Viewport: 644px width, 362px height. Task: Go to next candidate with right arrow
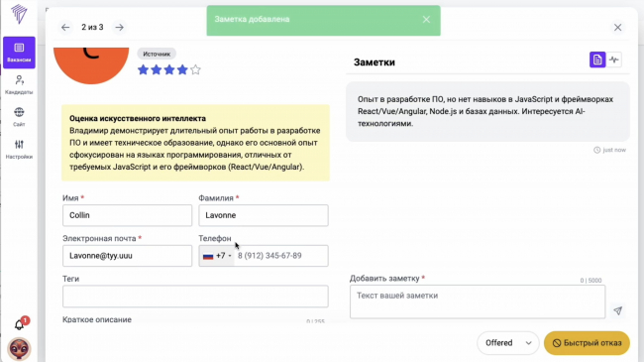point(119,27)
